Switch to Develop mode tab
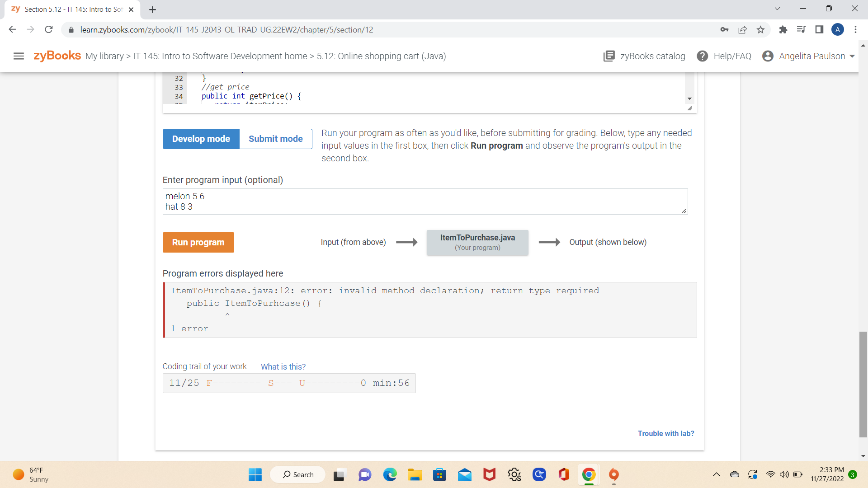Image resolution: width=868 pixels, height=488 pixels. [x=200, y=139]
